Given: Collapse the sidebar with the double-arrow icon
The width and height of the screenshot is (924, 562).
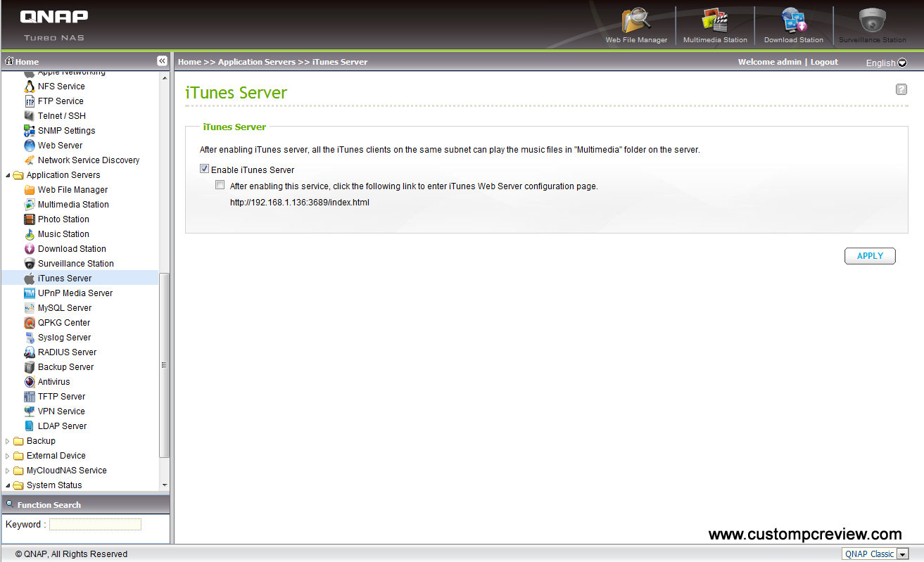Looking at the screenshot, I should click(162, 61).
